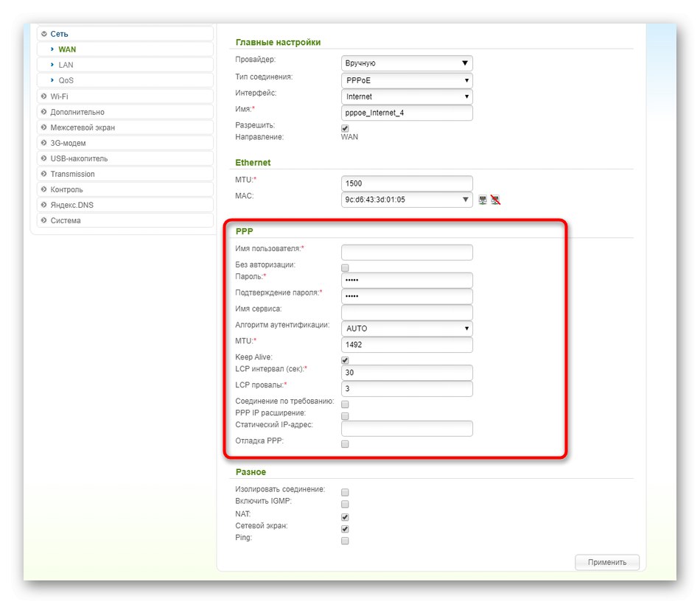Click the Имя сервиса field
Screen dimensions: 700x604
407,312
